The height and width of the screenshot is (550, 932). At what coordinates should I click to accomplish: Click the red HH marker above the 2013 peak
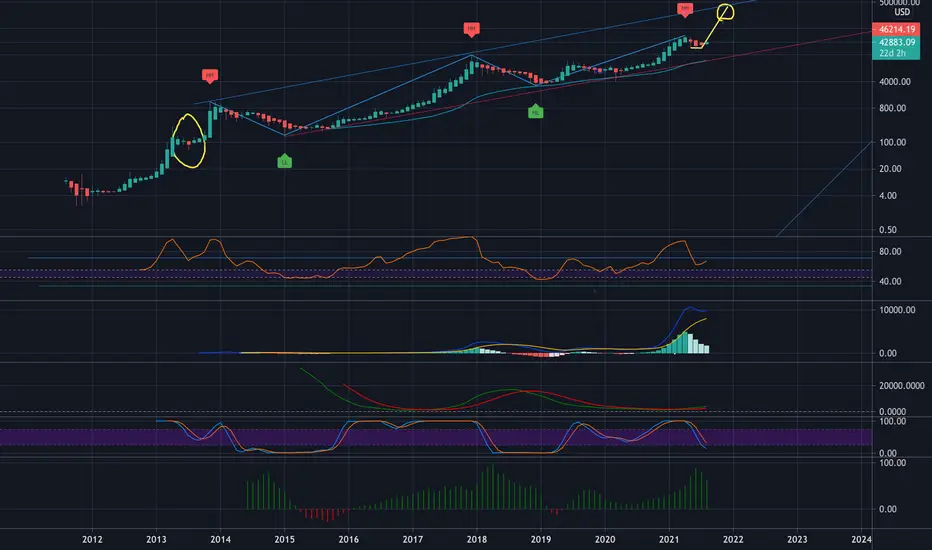(209, 76)
